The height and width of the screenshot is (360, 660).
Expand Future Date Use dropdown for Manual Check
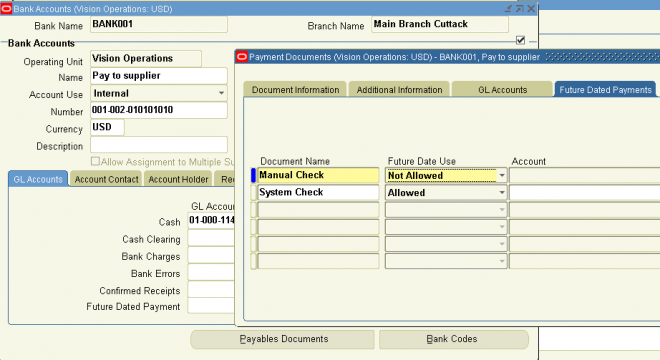click(502, 175)
